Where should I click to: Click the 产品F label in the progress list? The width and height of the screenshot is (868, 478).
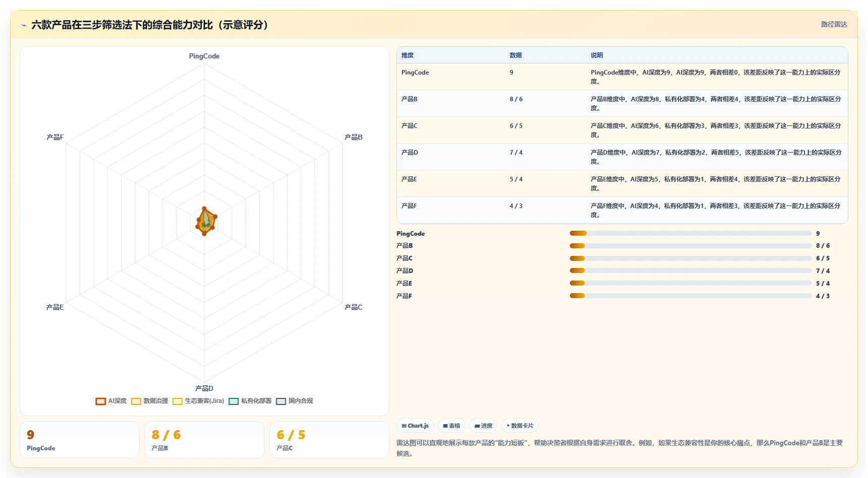pos(404,296)
